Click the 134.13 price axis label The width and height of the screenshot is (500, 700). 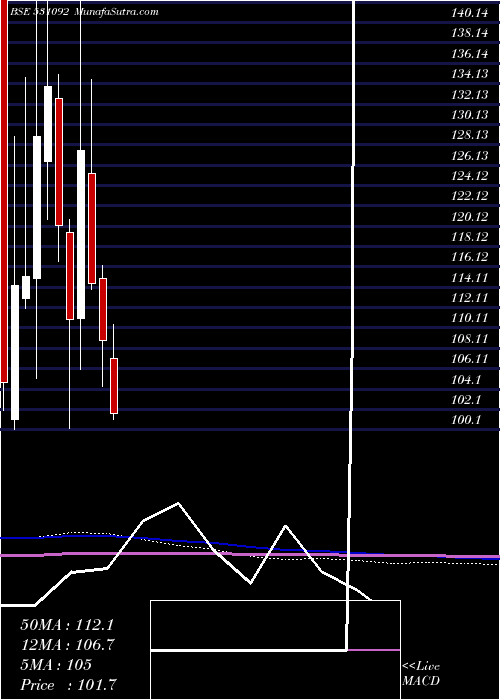point(470,75)
